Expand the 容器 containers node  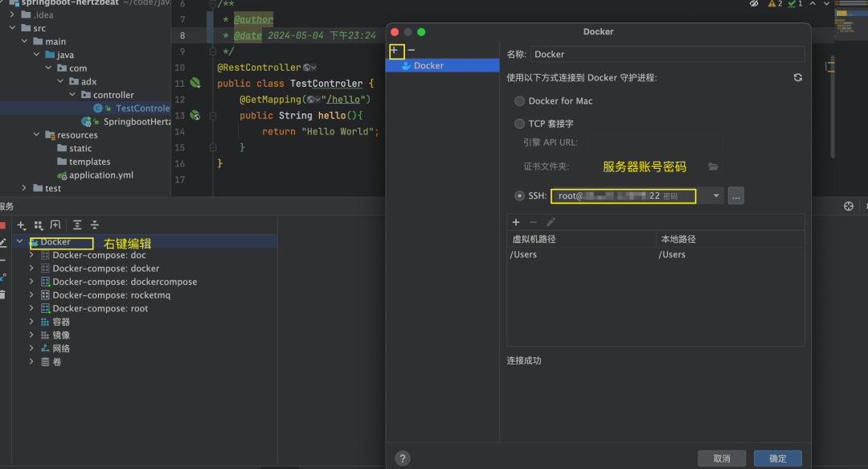tap(31, 322)
